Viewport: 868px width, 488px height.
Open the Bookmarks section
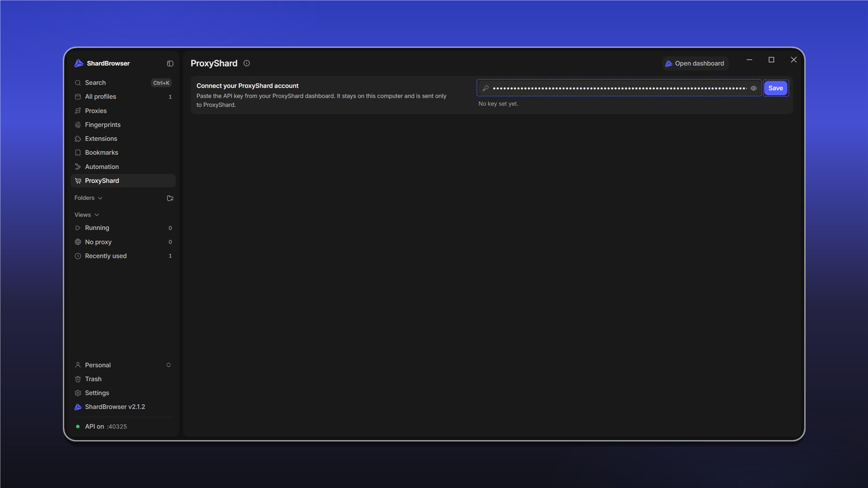pos(123,153)
